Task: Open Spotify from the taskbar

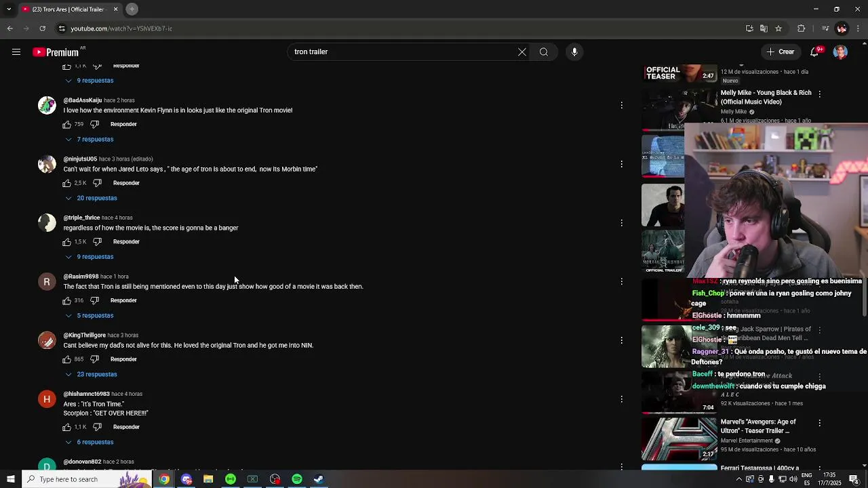Action: pos(297,479)
